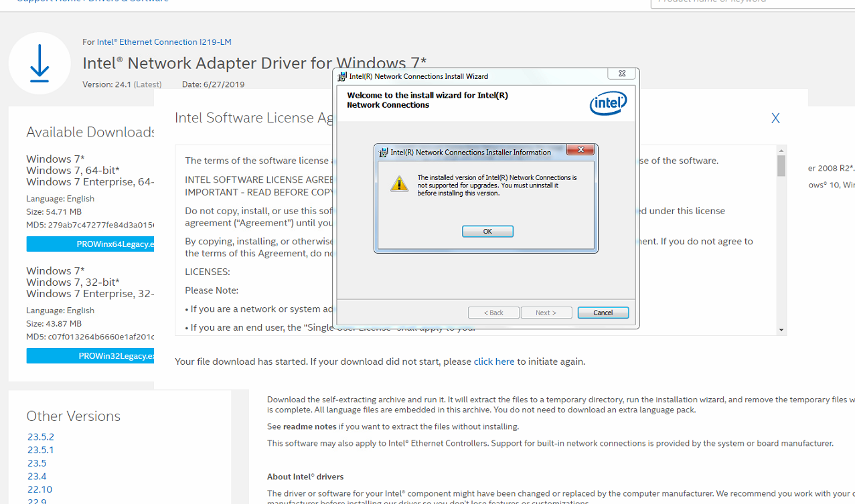Click the 'LICENSES:' line in agreement

click(208, 272)
